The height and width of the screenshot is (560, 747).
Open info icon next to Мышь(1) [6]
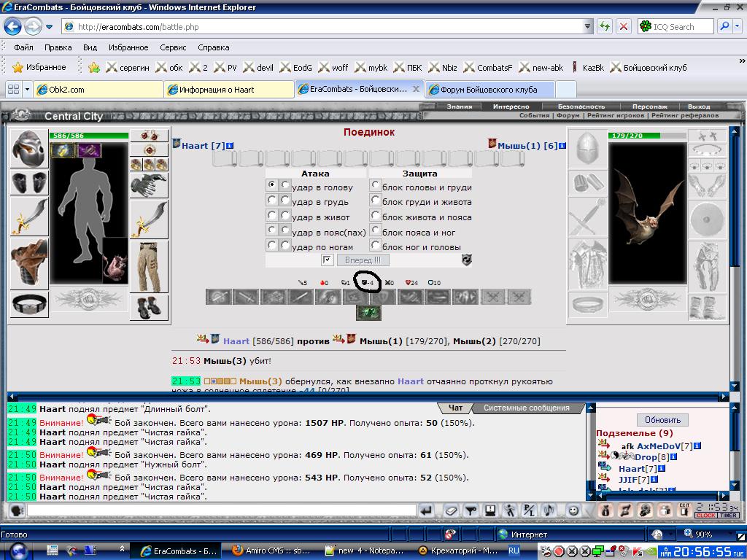click(x=562, y=146)
